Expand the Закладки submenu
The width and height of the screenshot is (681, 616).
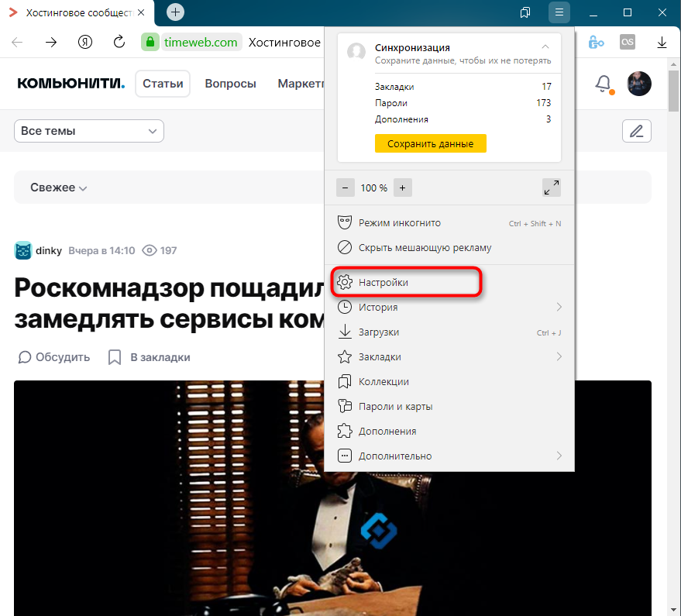(x=559, y=357)
